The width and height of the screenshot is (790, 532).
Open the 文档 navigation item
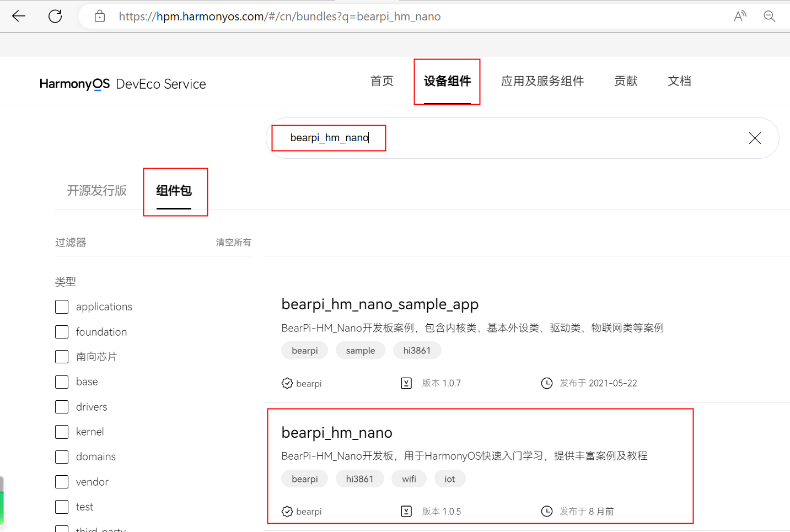pos(679,81)
